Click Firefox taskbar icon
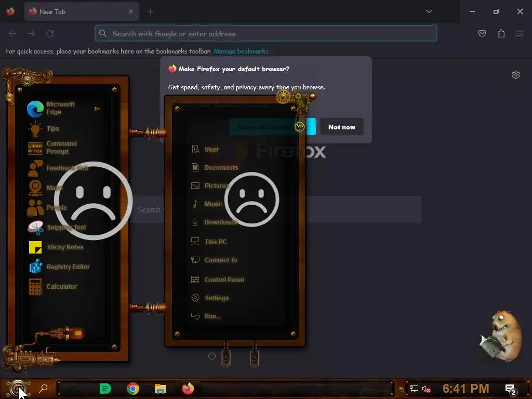The width and height of the screenshot is (532, 399). click(x=188, y=389)
